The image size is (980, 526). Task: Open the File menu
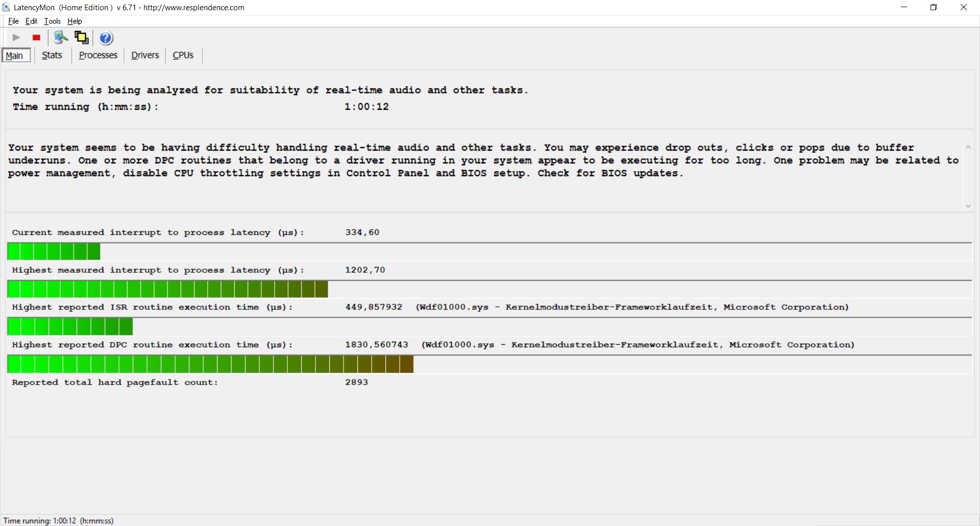[x=13, y=21]
